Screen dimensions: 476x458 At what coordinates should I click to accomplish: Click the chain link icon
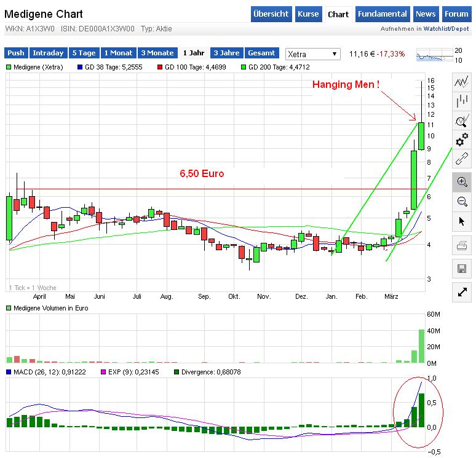tap(462, 159)
